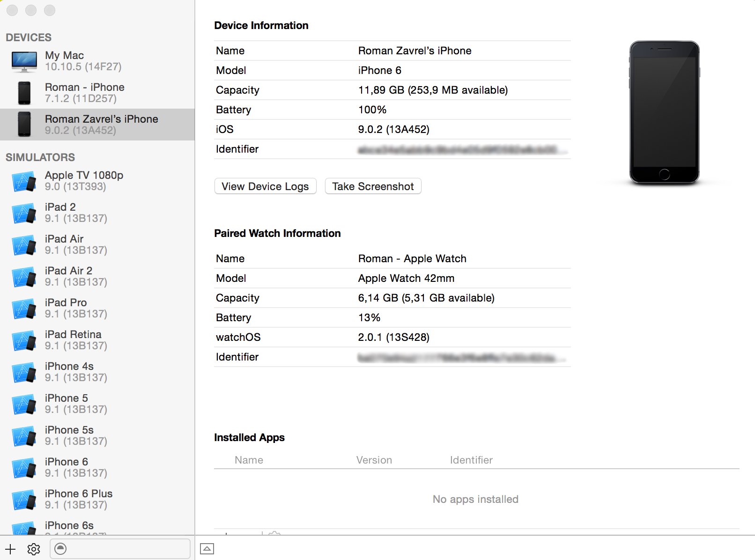
Task: Select the Apple TV 1080p simulator
Action: (x=97, y=181)
